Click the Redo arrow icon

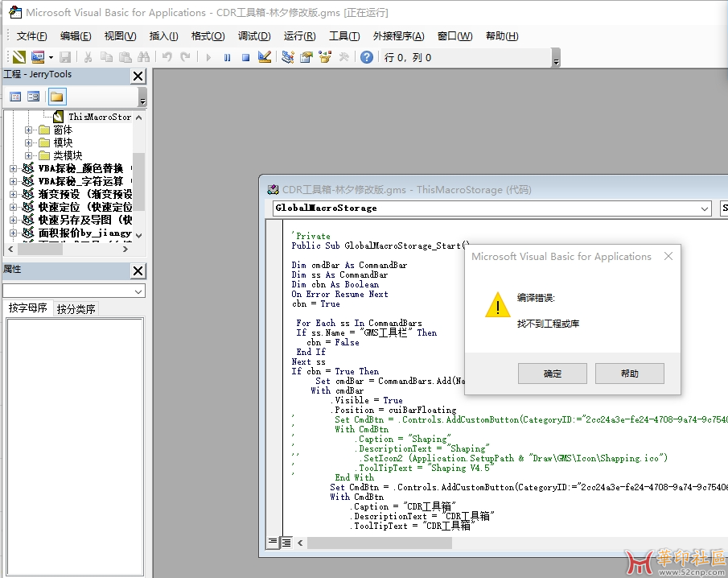coord(185,57)
